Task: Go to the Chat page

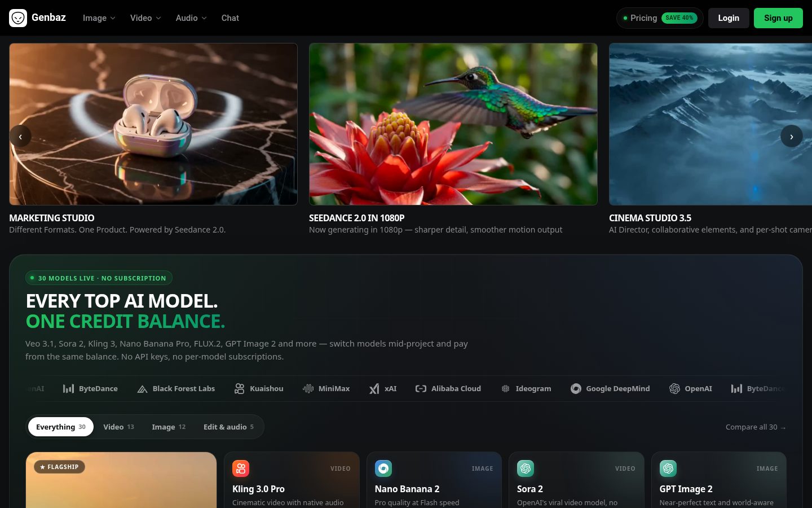Action: coord(230,18)
